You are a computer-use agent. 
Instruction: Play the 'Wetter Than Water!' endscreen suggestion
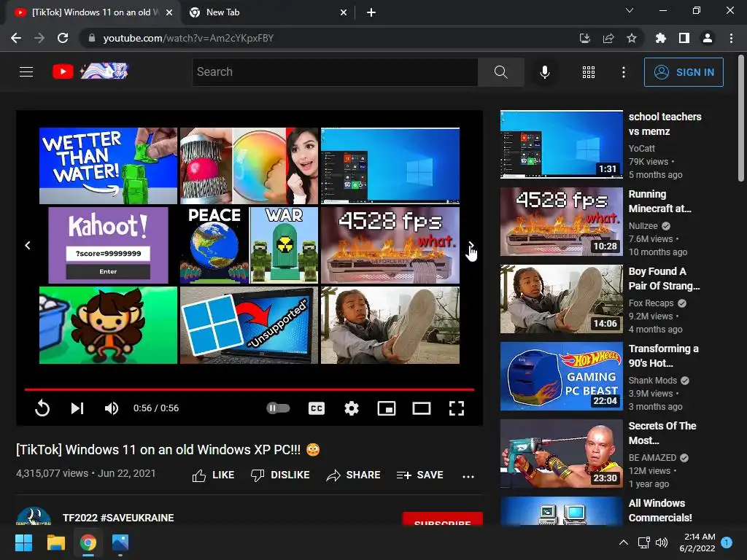108,166
